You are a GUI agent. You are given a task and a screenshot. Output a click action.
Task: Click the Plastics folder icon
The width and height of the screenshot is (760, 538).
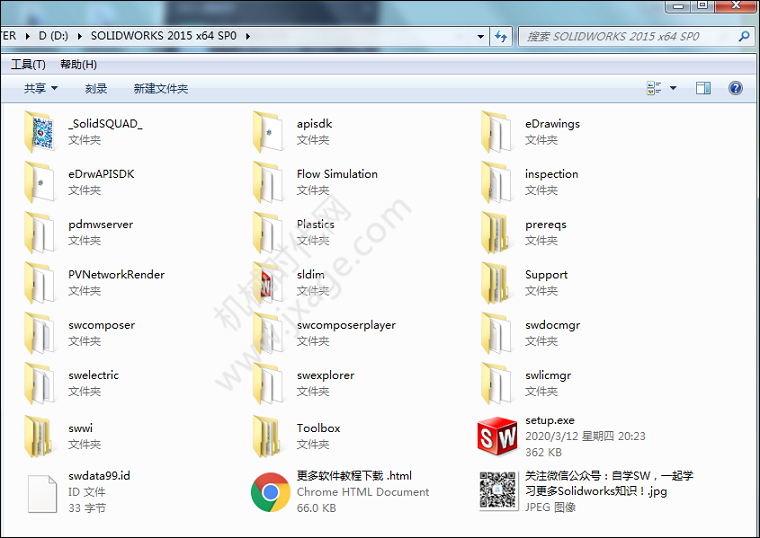point(268,233)
